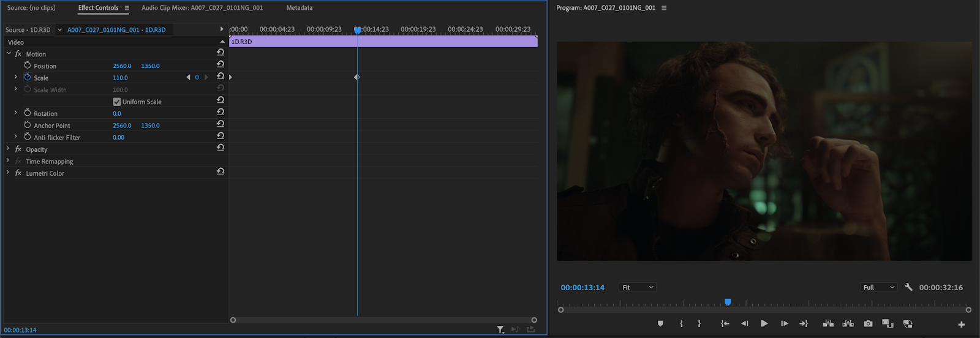Click the Lift button
980x338 pixels.
(x=828, y=324)
